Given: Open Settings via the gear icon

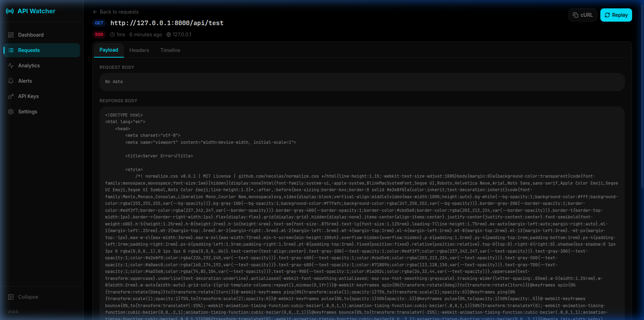Looking at the screenshot, I should 11,112.
